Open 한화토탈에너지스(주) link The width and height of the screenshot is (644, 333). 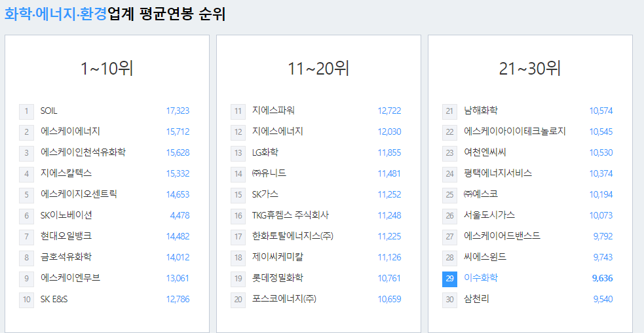tap(293, 236)
